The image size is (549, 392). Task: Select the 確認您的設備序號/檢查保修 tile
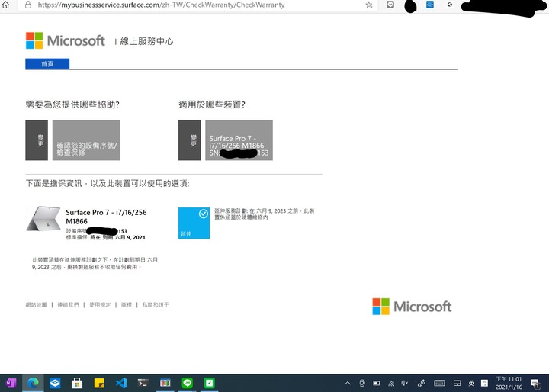pyautogui.click(x=86, y=140)
